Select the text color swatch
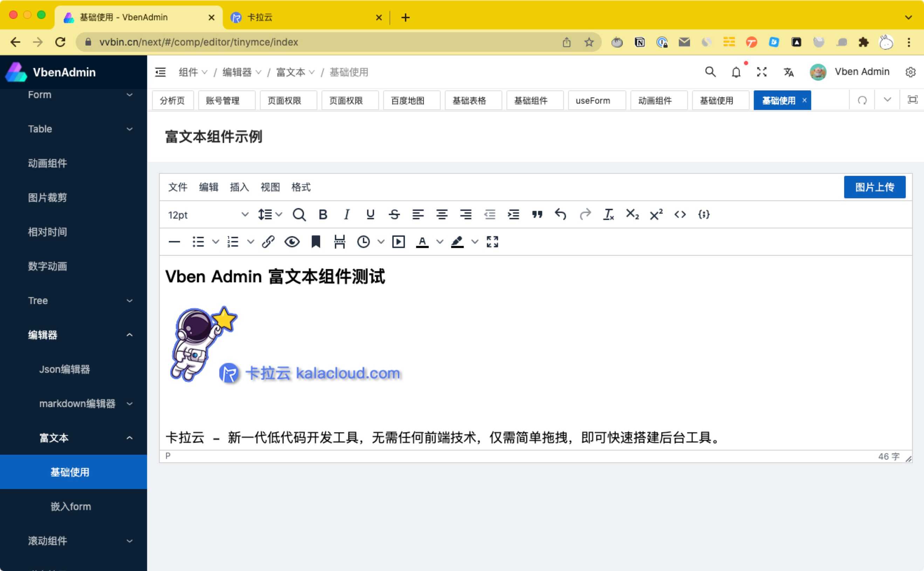Screen dimensions: 924x571 point(421,248)
